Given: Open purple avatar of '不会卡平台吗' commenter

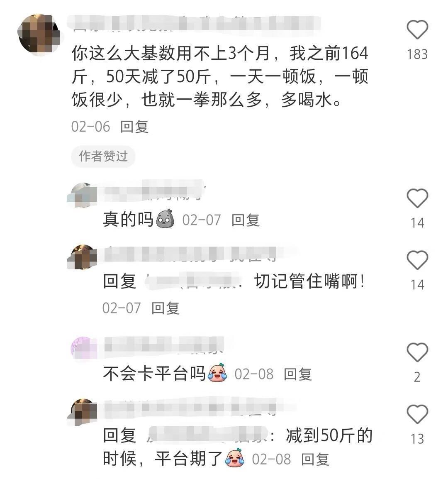Looking at the screenshot, I should pos(83,348).
